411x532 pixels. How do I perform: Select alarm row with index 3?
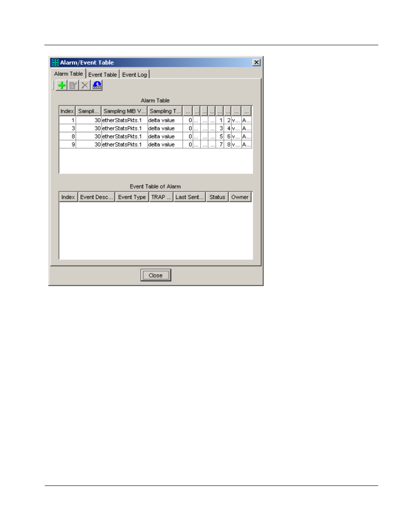coord(155,128)
